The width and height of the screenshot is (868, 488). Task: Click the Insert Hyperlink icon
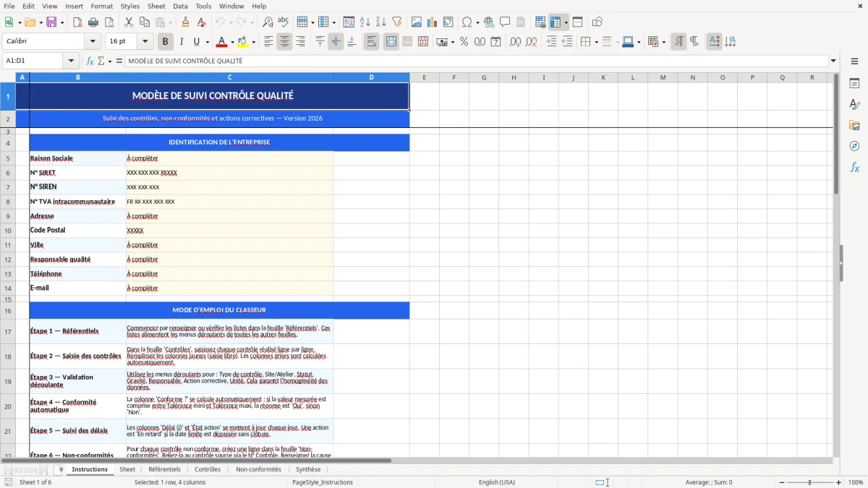[x=489, y=22]
